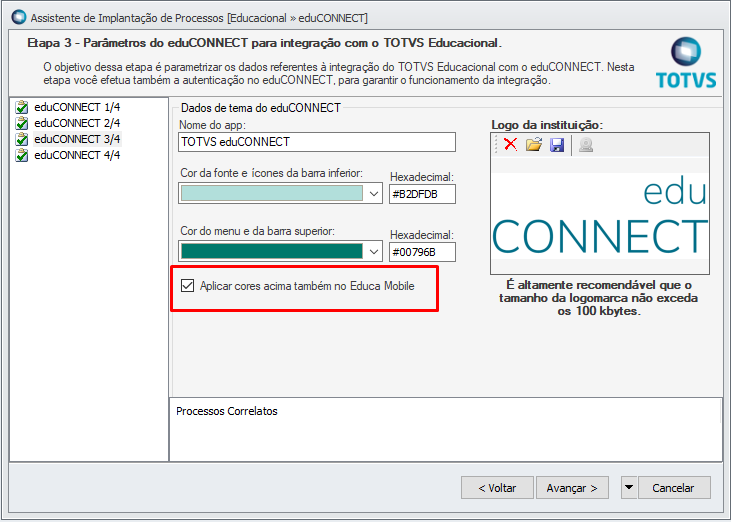
Task: Select step eduCONNECT 1/4
Action: point(77,107)
